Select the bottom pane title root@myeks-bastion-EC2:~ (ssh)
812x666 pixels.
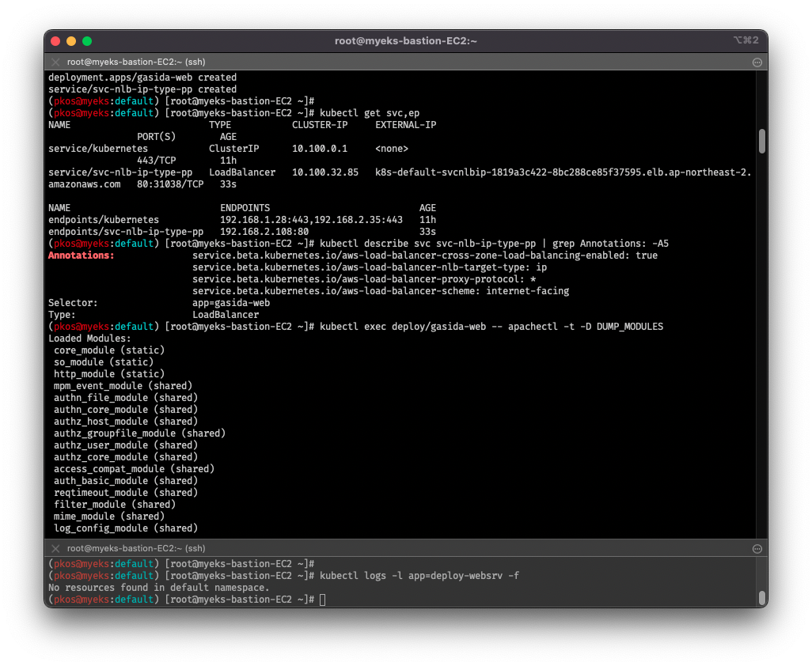coord(136,548)
